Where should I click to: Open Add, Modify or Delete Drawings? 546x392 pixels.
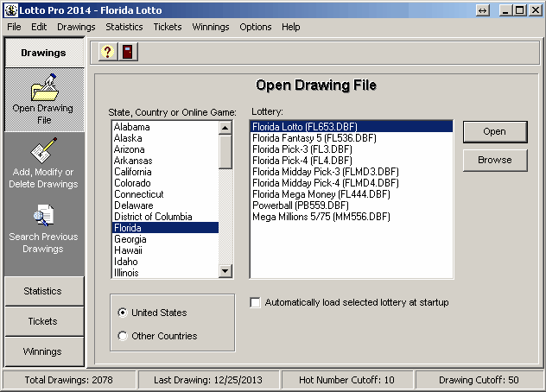[43, 162]
